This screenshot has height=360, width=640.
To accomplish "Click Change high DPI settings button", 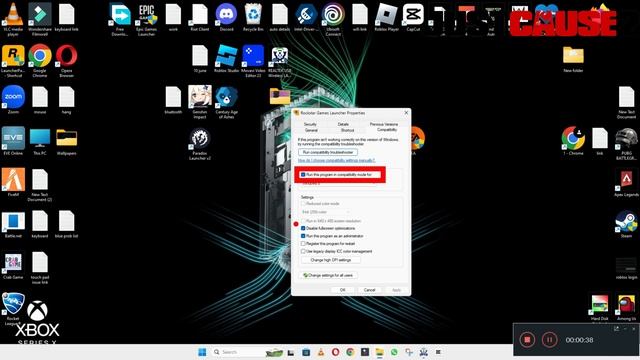I will tap(331, 260).
